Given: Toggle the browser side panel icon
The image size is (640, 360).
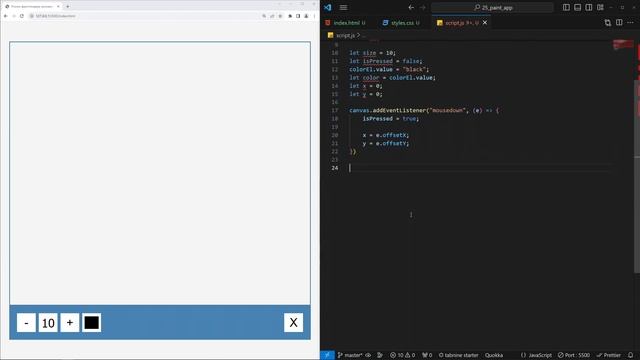Looking at the screenshot, I should (x=298, y=16).
